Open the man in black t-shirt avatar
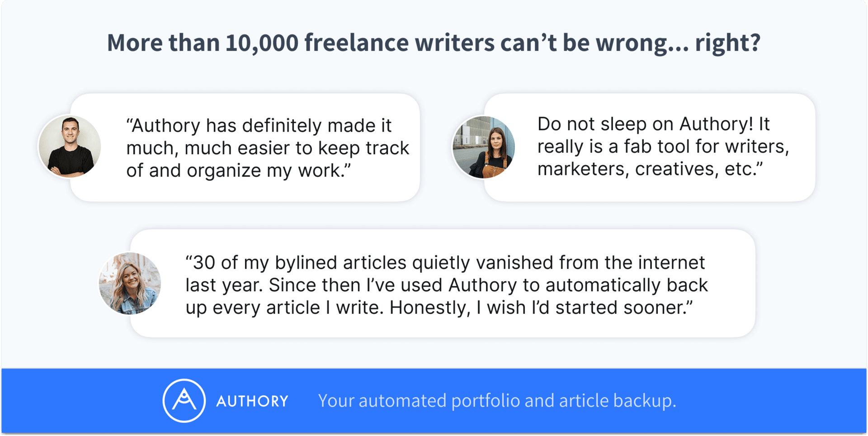 point(70,146)
